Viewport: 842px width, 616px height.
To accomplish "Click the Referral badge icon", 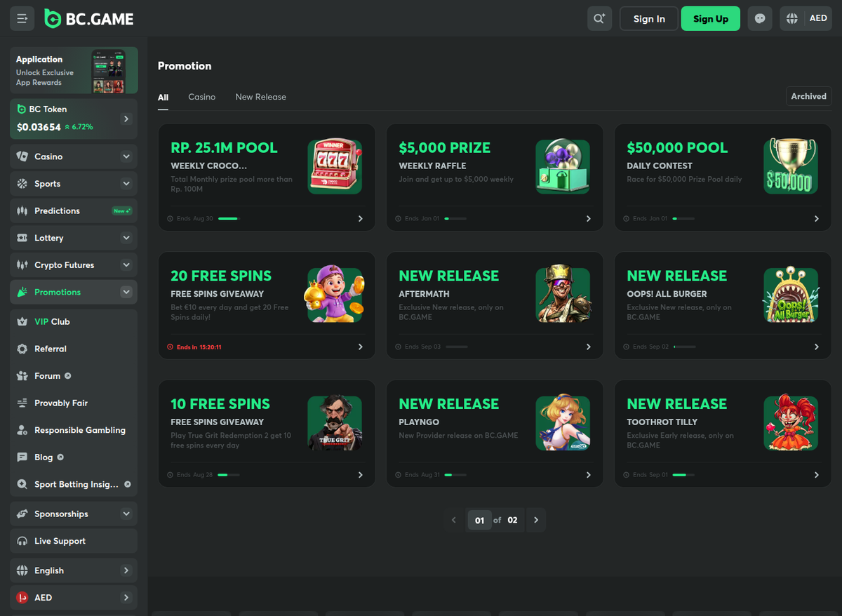I will [22, 349].
